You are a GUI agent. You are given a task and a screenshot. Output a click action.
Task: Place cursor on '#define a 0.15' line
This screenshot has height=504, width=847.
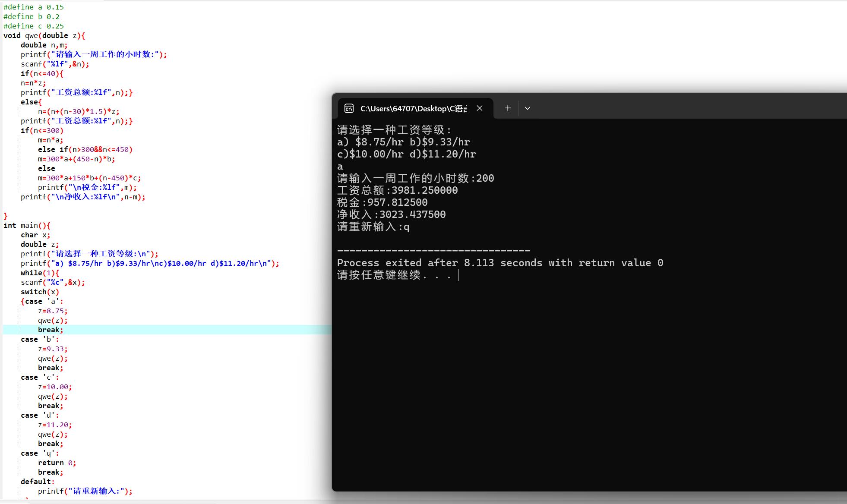pos(34,7)
